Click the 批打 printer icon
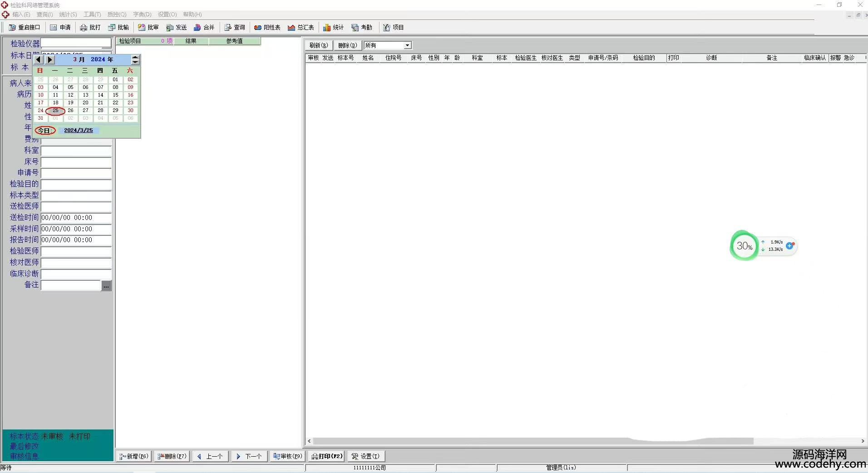 point(84,28)
